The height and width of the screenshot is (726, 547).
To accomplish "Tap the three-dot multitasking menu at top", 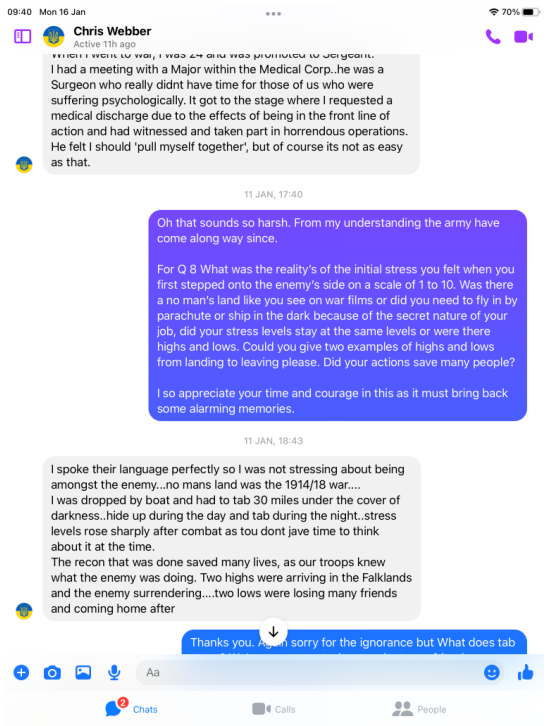I will (273, 13).
